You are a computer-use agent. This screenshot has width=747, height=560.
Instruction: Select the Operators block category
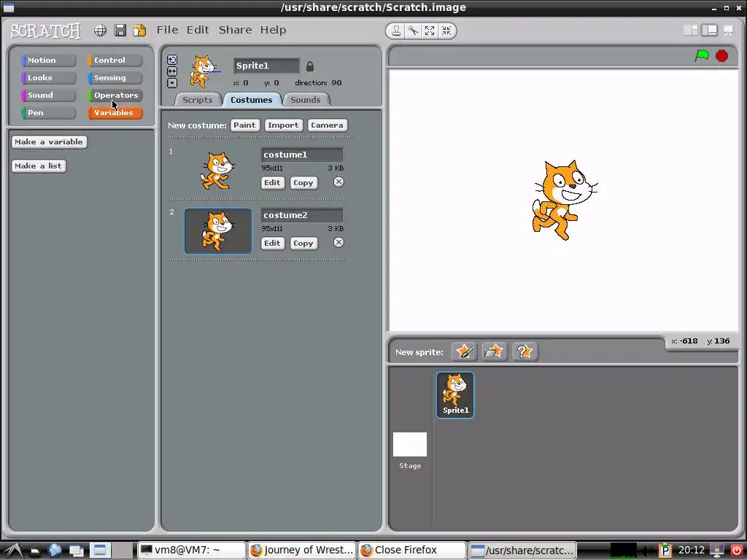click(x=115, y=96)
